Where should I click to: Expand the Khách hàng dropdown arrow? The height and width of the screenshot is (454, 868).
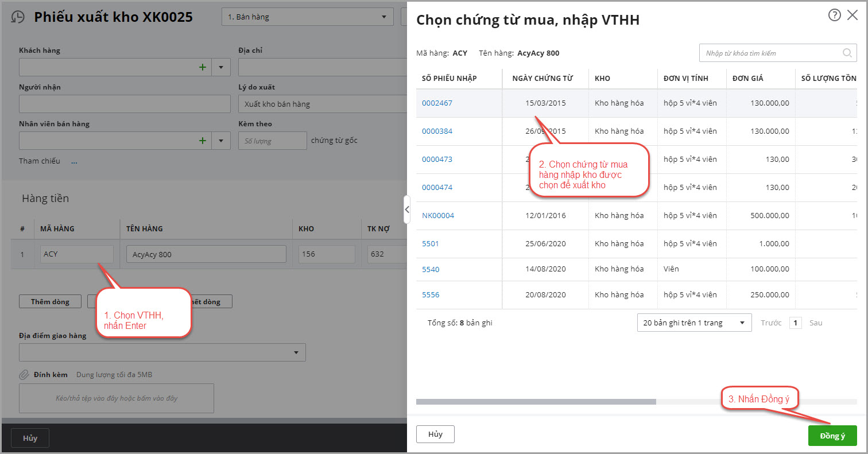point(221,67)
